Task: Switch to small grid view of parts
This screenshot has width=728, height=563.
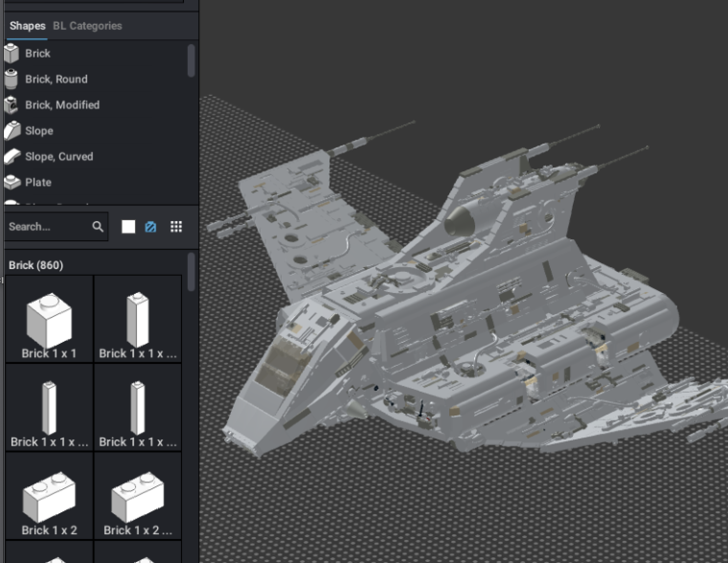Action: tap(176, 226)
